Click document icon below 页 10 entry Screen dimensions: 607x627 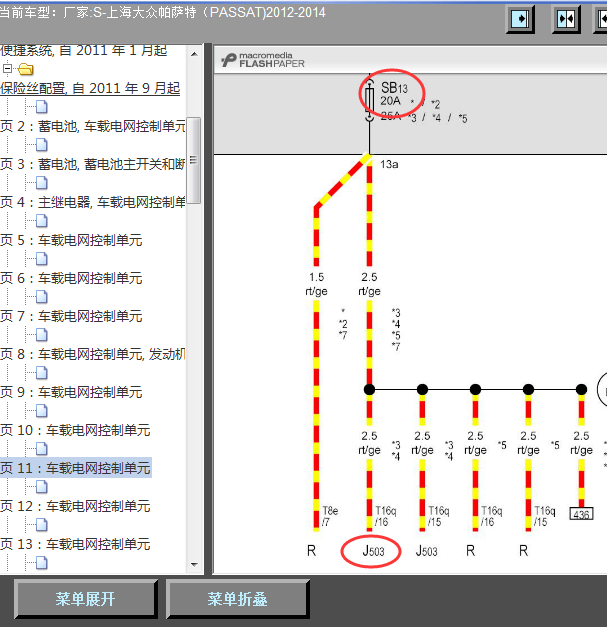(x=42, y=449)
